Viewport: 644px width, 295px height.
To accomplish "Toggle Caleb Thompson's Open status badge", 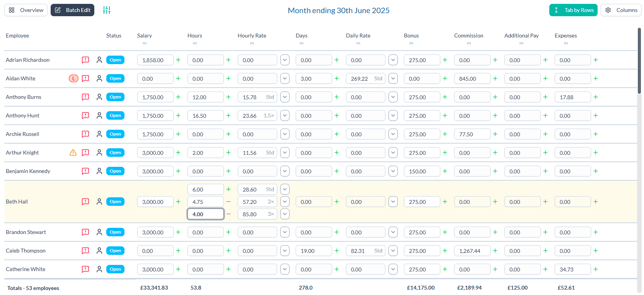I will tap(115, 251).
